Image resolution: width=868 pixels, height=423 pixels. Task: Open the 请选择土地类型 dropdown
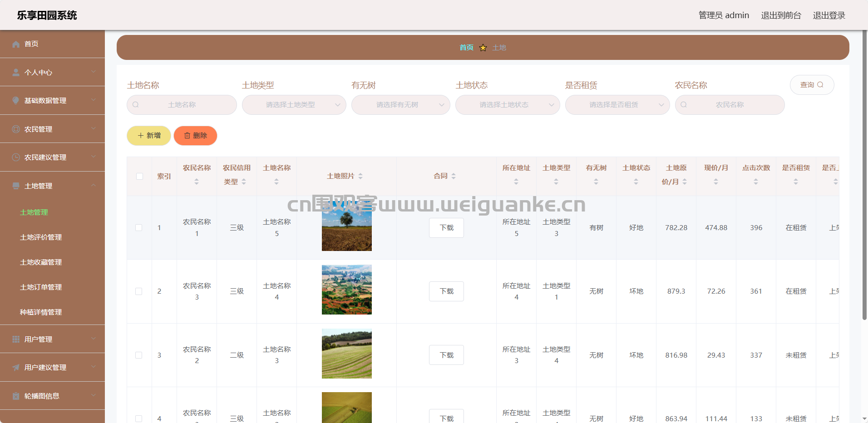(x=294, y=105)
